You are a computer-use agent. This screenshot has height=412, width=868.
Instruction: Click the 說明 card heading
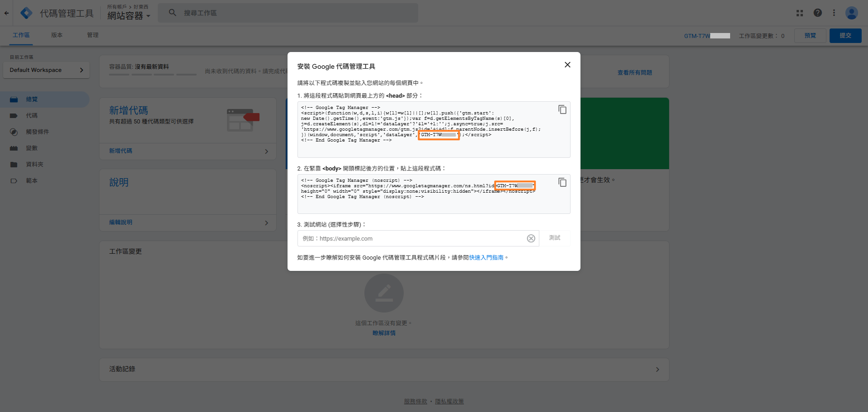pos(119,182)
